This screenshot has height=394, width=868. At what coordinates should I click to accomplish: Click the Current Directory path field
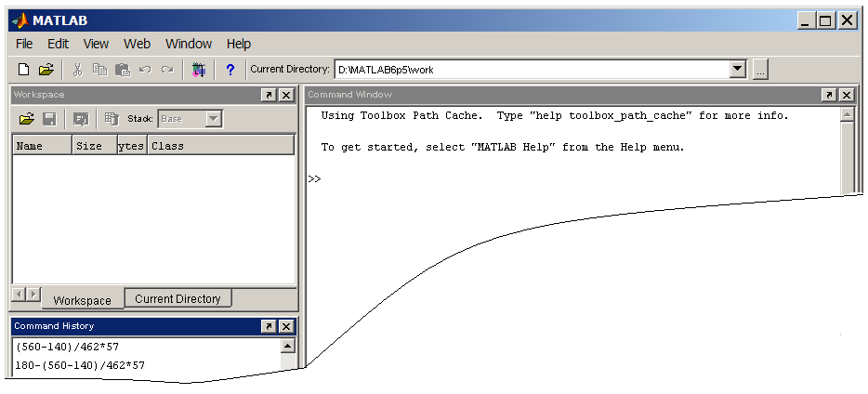(532, 70)
